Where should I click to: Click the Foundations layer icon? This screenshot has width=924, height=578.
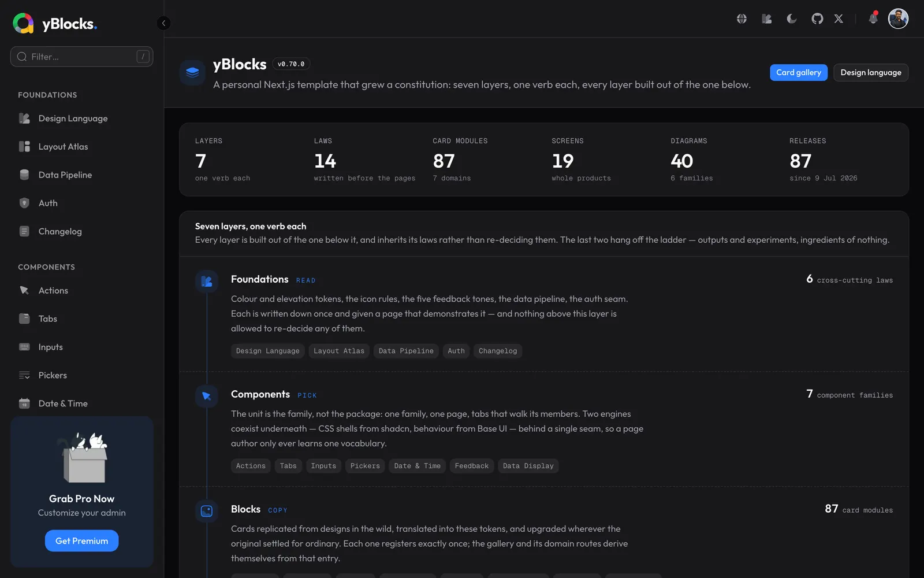pos(207,281)
